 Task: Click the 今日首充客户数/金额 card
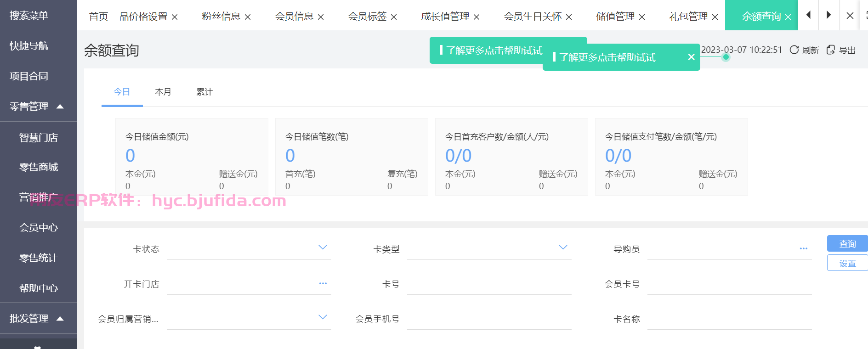511,157
